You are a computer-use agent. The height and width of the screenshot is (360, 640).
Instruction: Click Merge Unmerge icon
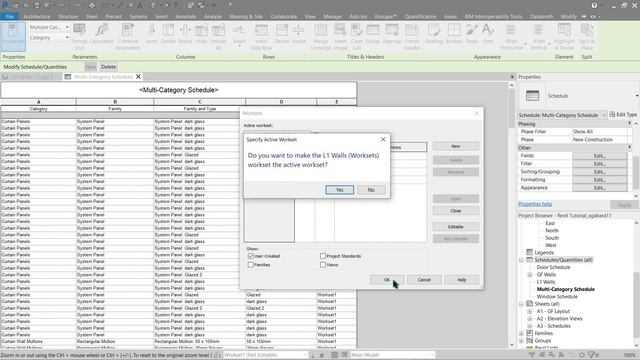[320, 36]
